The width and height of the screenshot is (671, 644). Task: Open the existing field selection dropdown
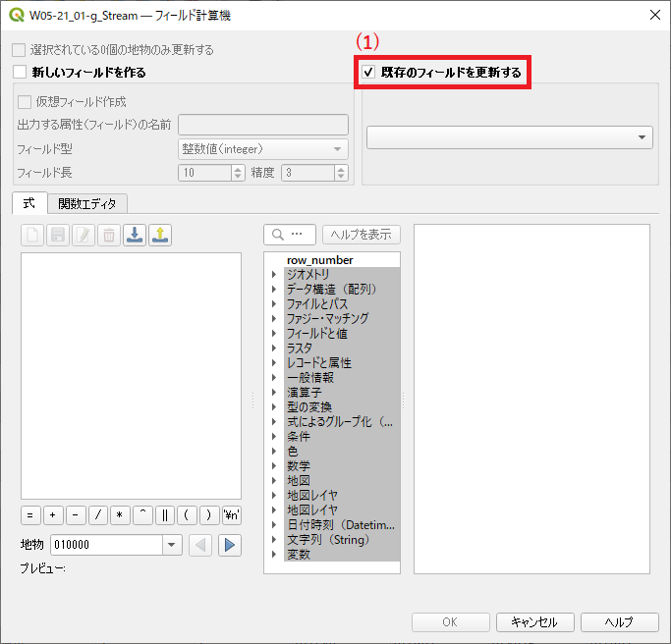(x=509, y=137)
